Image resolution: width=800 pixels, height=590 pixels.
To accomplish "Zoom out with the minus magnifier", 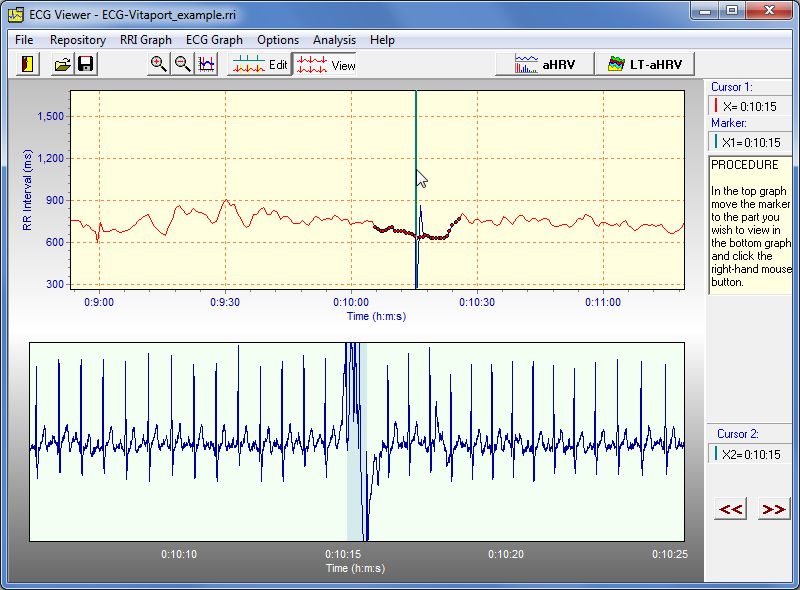I will click(182, 65).
